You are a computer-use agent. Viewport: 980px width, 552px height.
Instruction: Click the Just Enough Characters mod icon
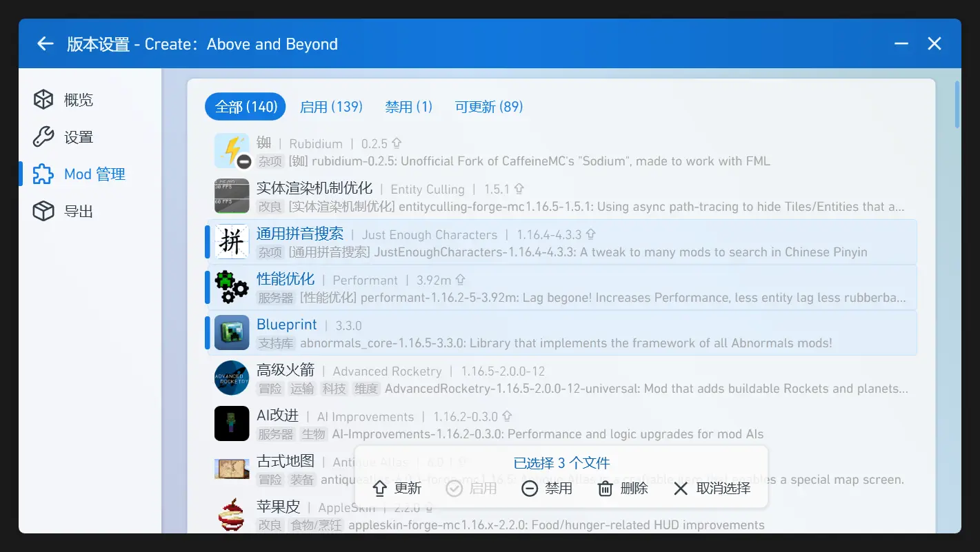[231, 242]
